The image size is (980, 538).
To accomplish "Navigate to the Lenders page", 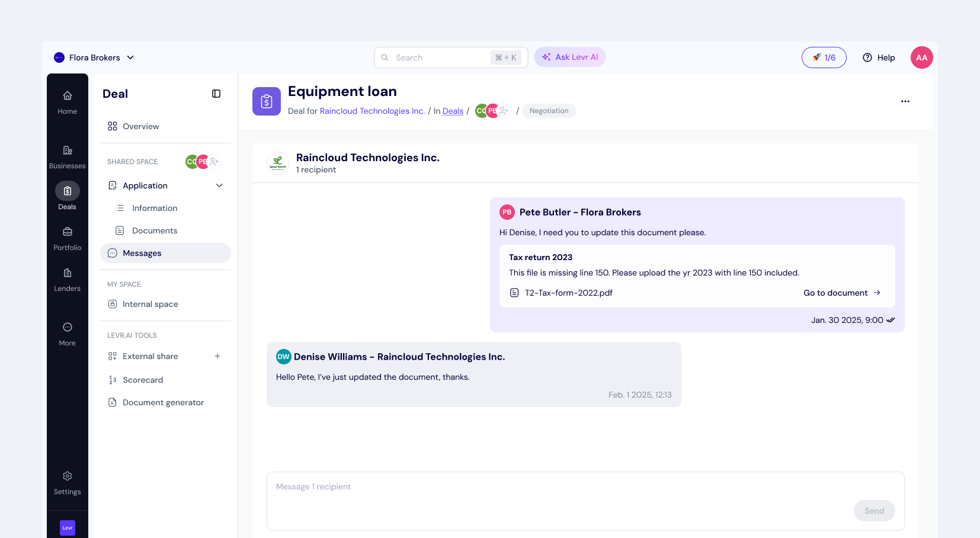I will [x=67, y=279].
